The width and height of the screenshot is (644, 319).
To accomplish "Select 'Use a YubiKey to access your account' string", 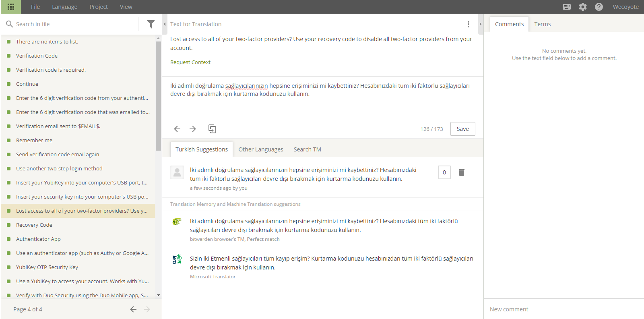I will [x=78, y=281].
